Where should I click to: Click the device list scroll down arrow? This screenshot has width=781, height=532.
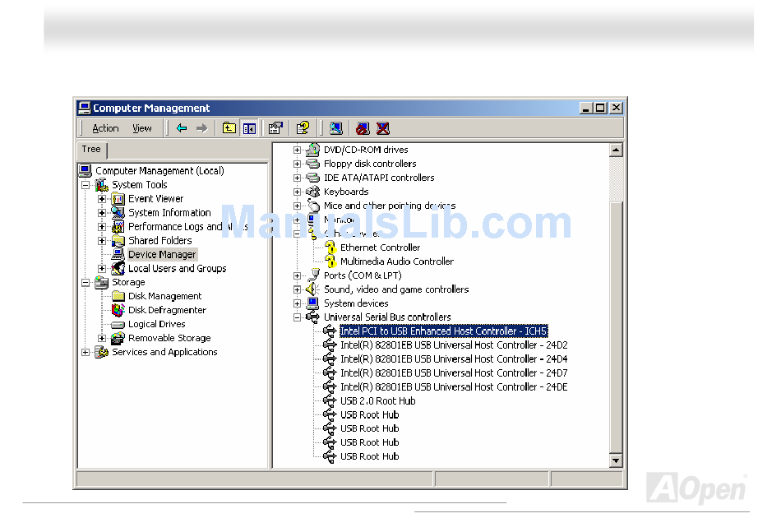[616, 460]
